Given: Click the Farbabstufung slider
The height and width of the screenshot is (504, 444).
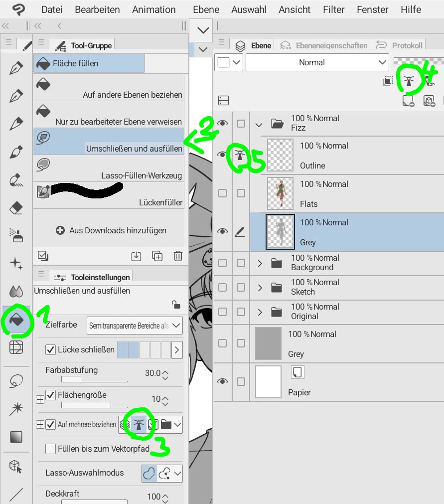Looking at the screenshot, I should [x=95, y=379].
